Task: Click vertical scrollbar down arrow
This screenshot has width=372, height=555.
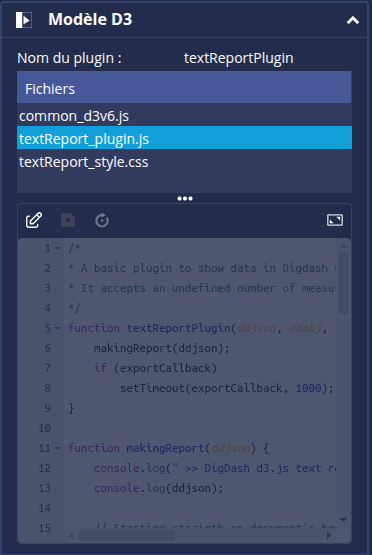Action: click(x=343, y=520)
